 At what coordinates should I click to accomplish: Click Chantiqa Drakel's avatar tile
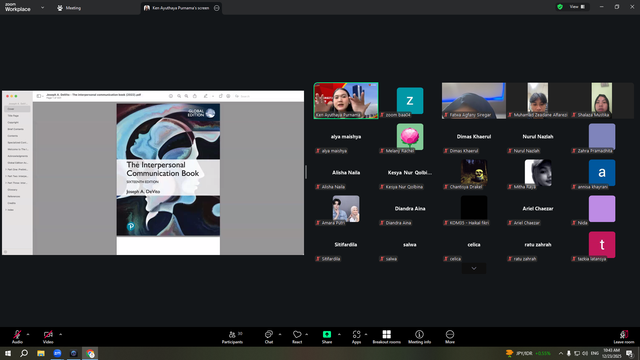tap(474, 173)
